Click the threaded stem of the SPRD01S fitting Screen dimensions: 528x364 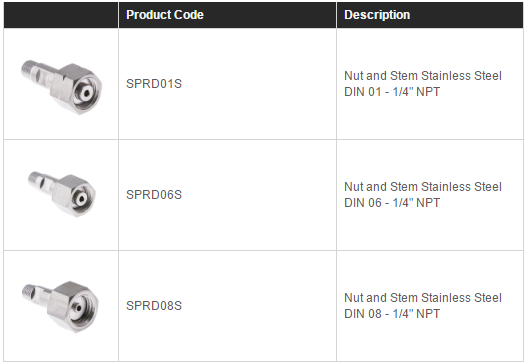29,70
